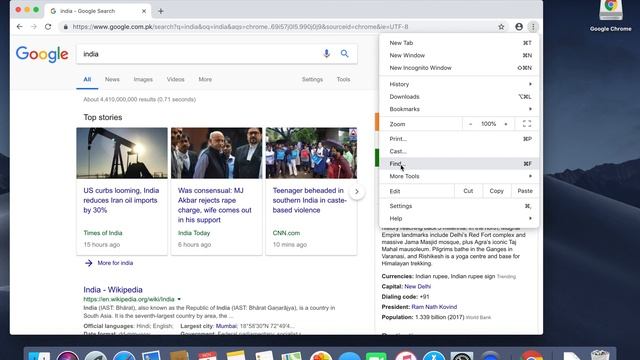Screen dimensions: 640x360
Task: Expand the History submenu
Action: click(459, 84)
